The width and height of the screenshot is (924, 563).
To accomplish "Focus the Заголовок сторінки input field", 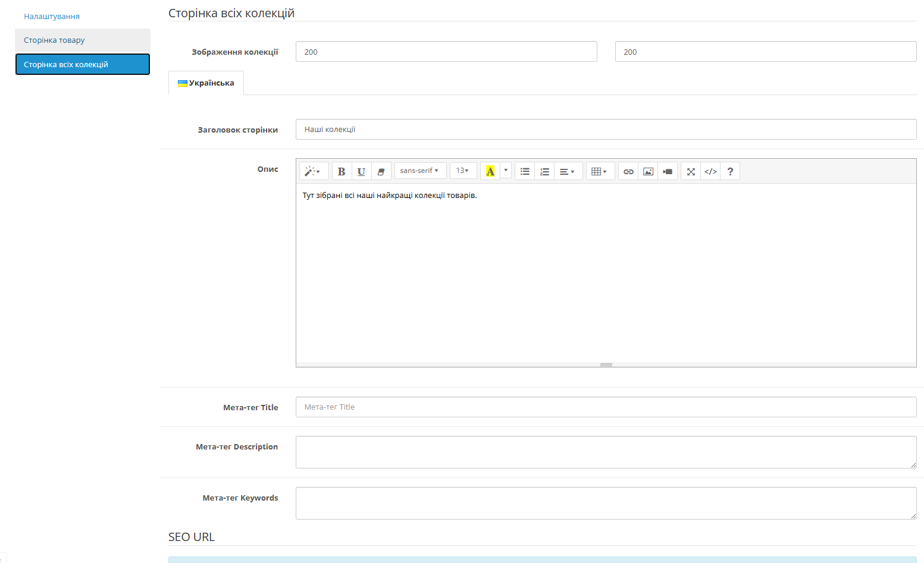I will coord(606,129).
